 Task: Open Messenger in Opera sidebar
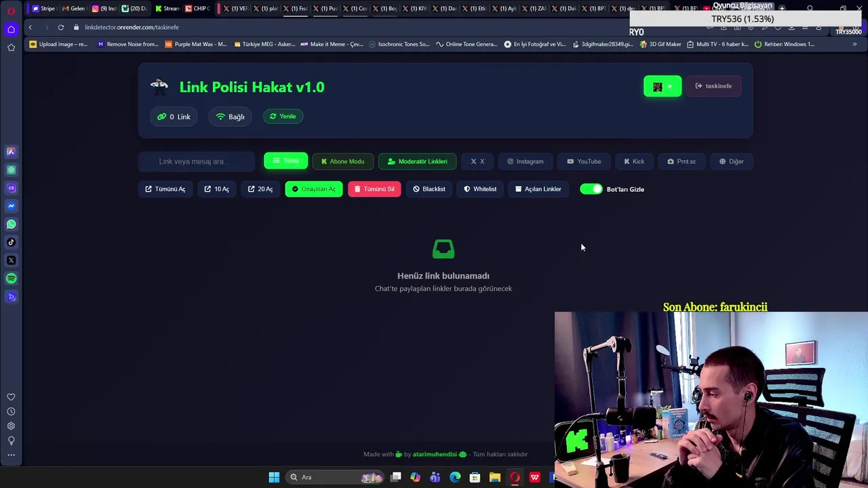pos(11,206)
